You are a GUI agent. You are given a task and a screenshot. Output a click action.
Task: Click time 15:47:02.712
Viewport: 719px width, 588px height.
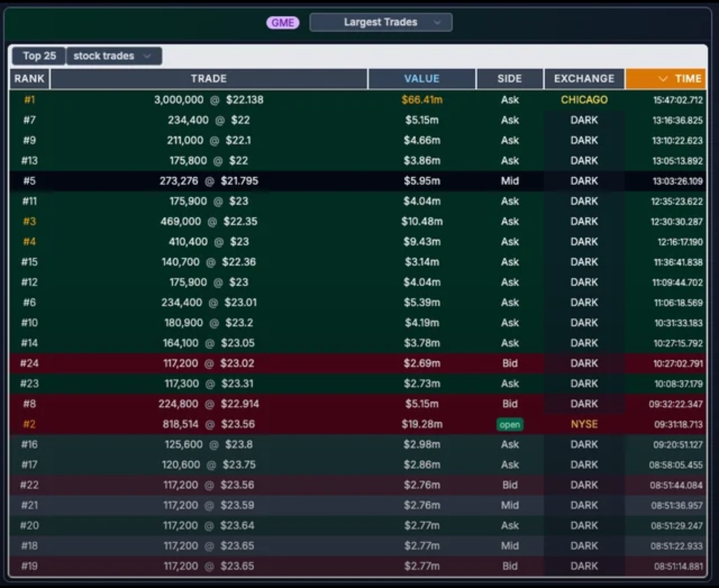(x=678, y=100)
